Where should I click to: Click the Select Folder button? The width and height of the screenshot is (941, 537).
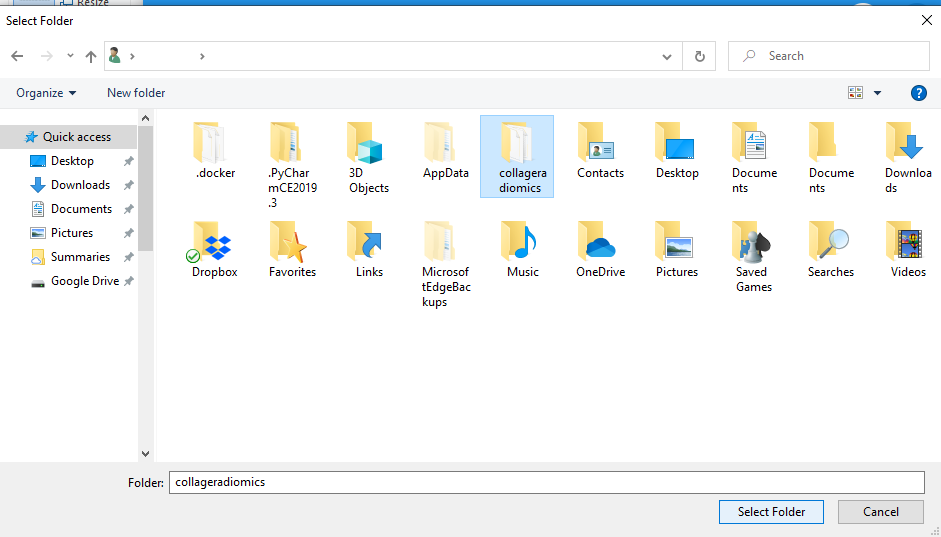click(770, 512)
